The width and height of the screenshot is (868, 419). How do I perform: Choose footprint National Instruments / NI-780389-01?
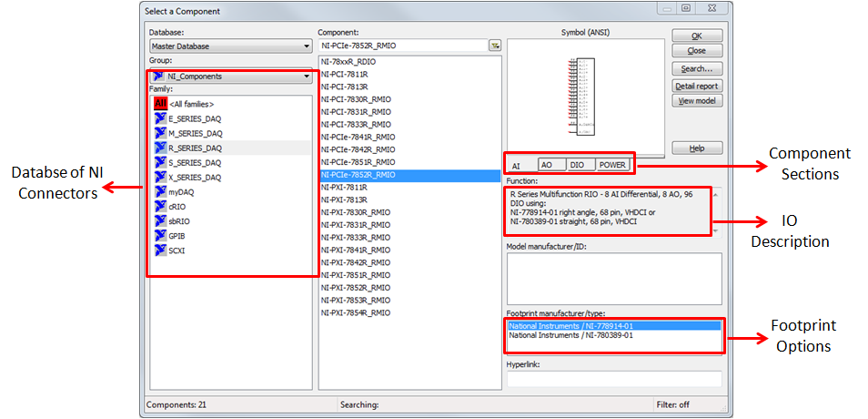pyautogui.click(x=570, y=335)
